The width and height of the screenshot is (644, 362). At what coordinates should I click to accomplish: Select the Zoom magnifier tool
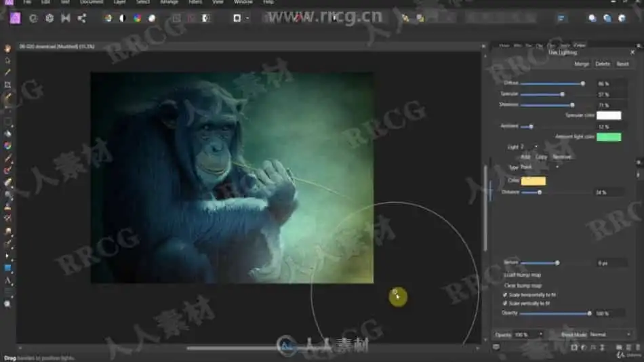point(8,304)
